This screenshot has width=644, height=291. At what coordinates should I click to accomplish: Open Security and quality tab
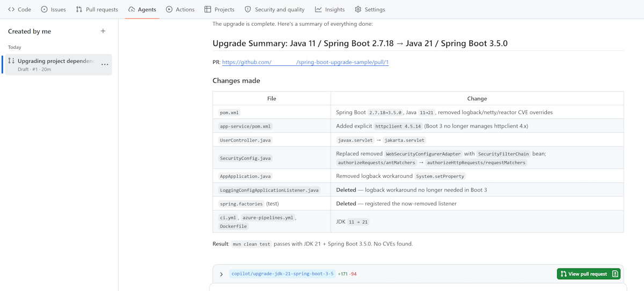click(274, 10)
